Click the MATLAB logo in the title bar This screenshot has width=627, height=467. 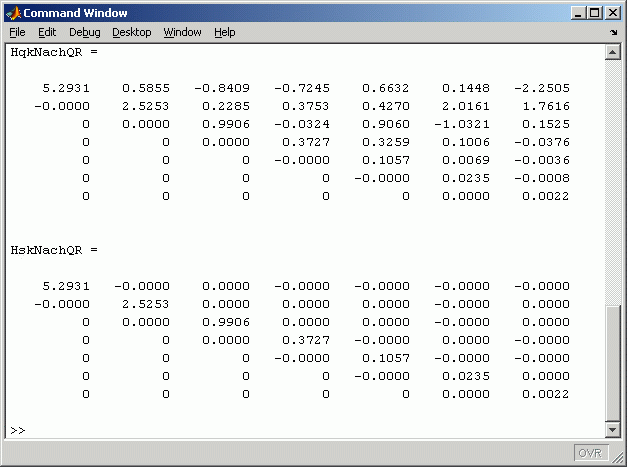tap(13, 13)
